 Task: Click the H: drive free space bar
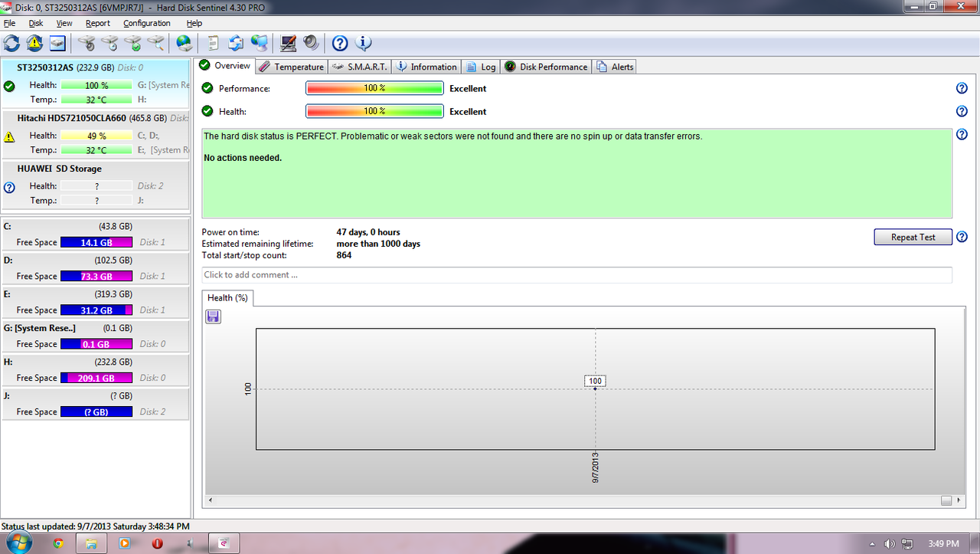(x=96, y=378)
